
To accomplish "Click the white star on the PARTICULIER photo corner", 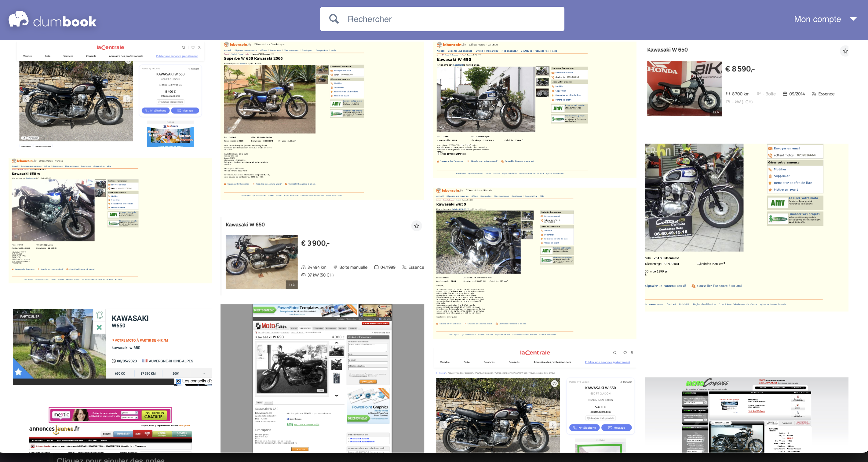I will (x=19, y=372).
